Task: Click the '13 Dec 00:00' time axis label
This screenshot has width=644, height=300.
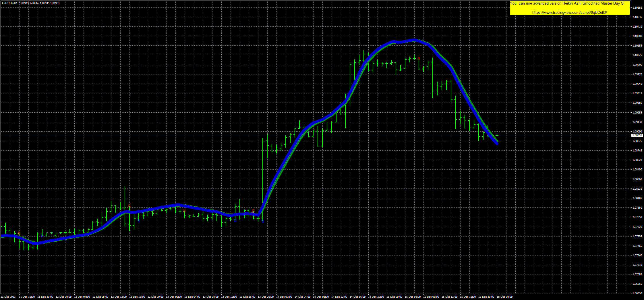Action: coord(174,297)
